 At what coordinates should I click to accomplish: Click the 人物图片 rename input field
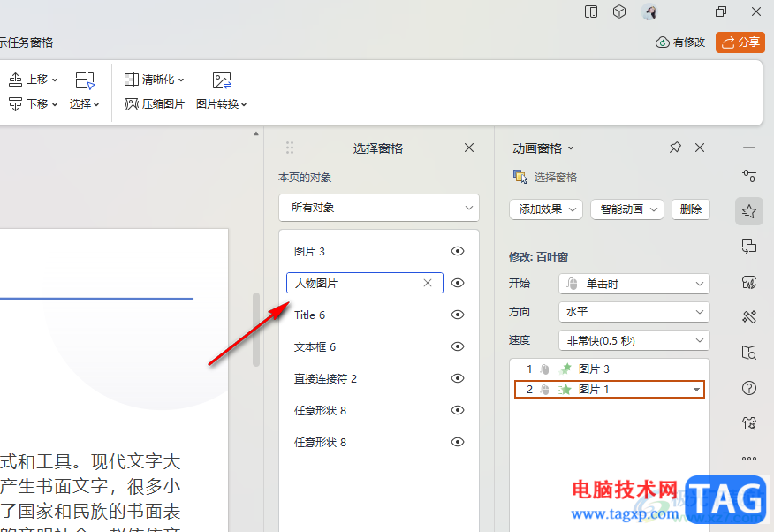tap(365, 283)
